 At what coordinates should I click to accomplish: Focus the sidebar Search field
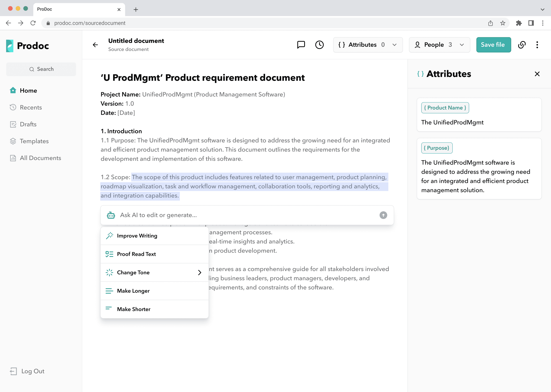click(x=41, y=69)
